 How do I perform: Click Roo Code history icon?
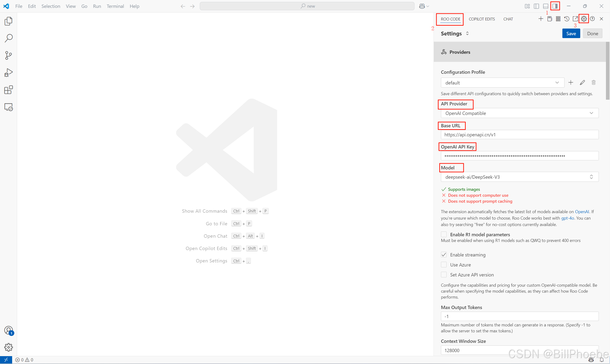[567, 19]
